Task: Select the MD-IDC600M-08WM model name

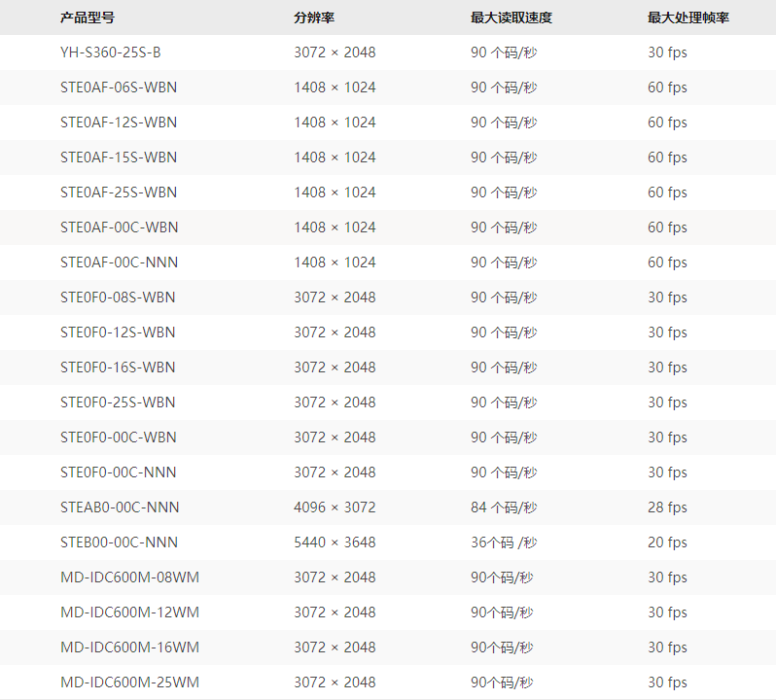Action: (x=129, y=577)
